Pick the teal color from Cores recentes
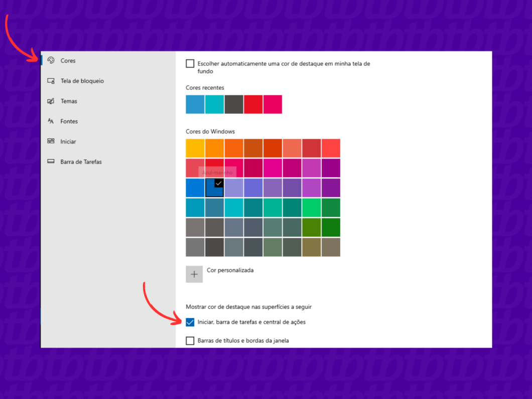 pyautogui.click(x=214, y=104)
